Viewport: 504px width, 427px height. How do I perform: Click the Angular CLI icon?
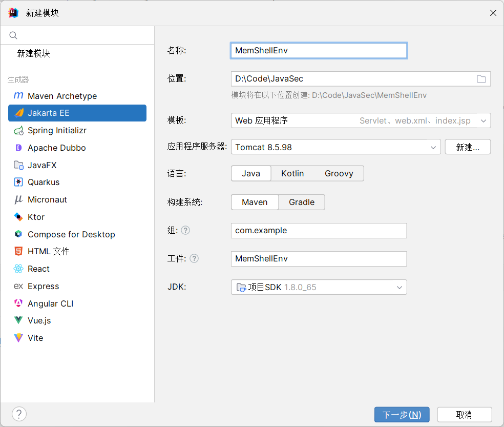click(18, 303)
